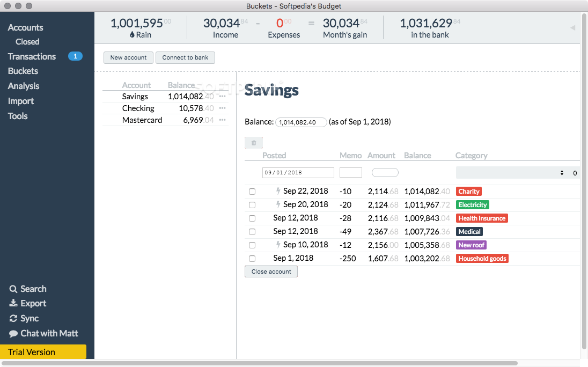
Task: Click the trash delete icon above transactions
Action: coord(254,143)
